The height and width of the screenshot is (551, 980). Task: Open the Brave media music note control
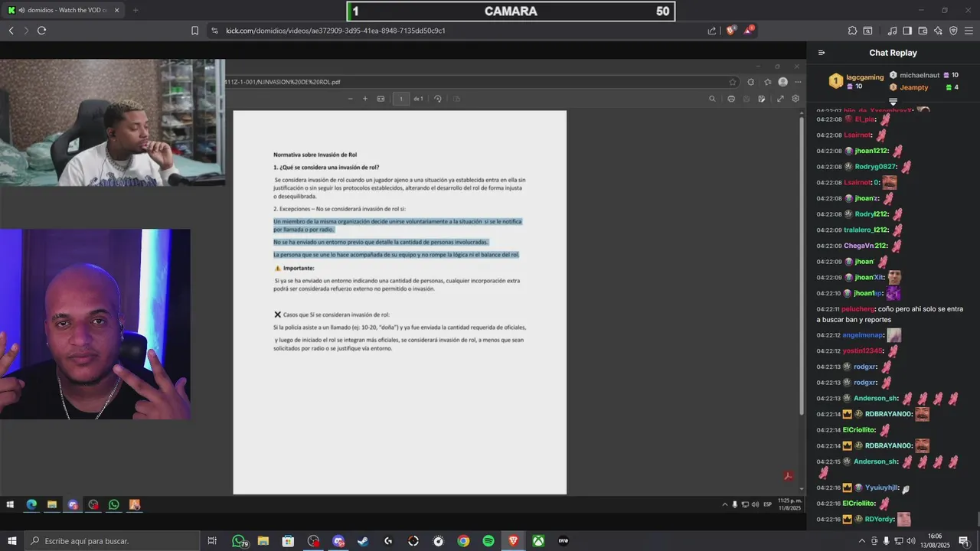892,31
